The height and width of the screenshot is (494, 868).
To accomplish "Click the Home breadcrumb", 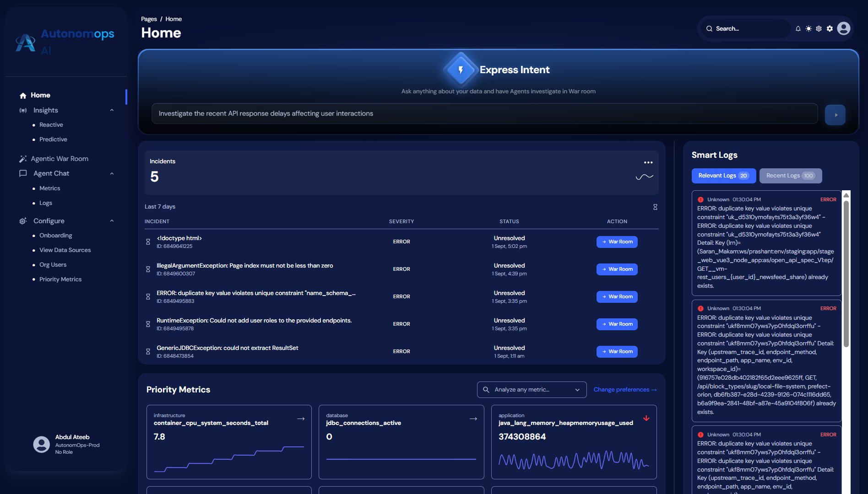I will 174,19.
